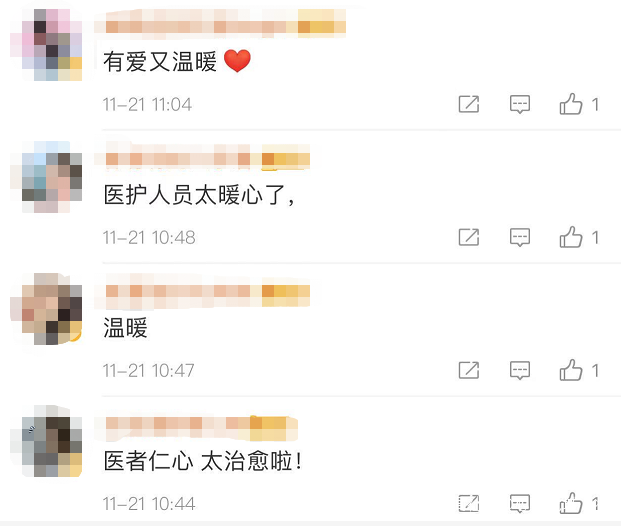Reply to the comment posted at 10:44
This screenshot has height=526, width=621.
coord(520,504)
